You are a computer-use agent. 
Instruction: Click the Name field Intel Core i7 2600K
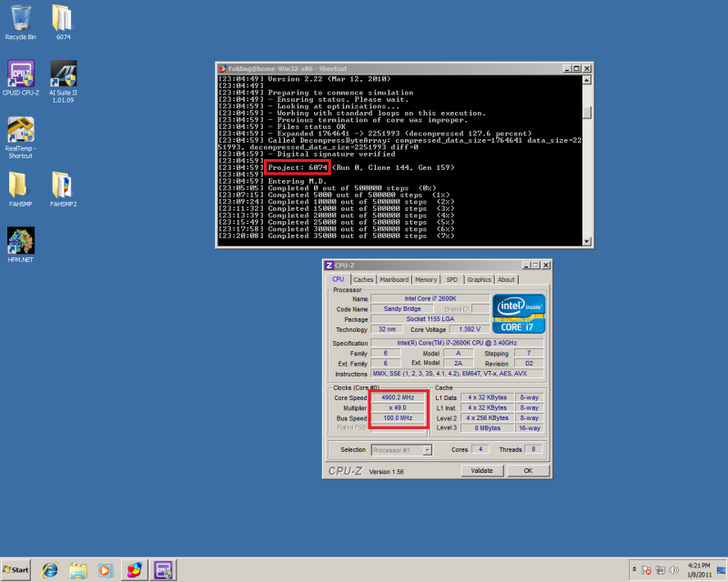(x=430, y=298)
